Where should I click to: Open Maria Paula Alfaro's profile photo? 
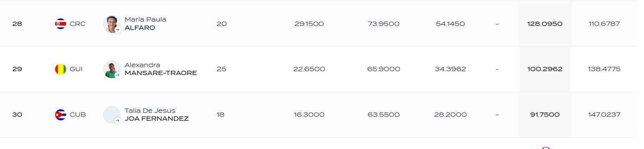tap(112, 24)
